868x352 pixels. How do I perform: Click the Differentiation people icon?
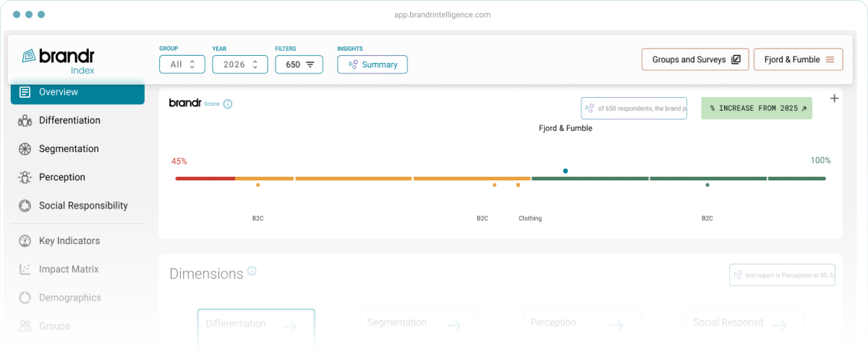pos(25,120)
